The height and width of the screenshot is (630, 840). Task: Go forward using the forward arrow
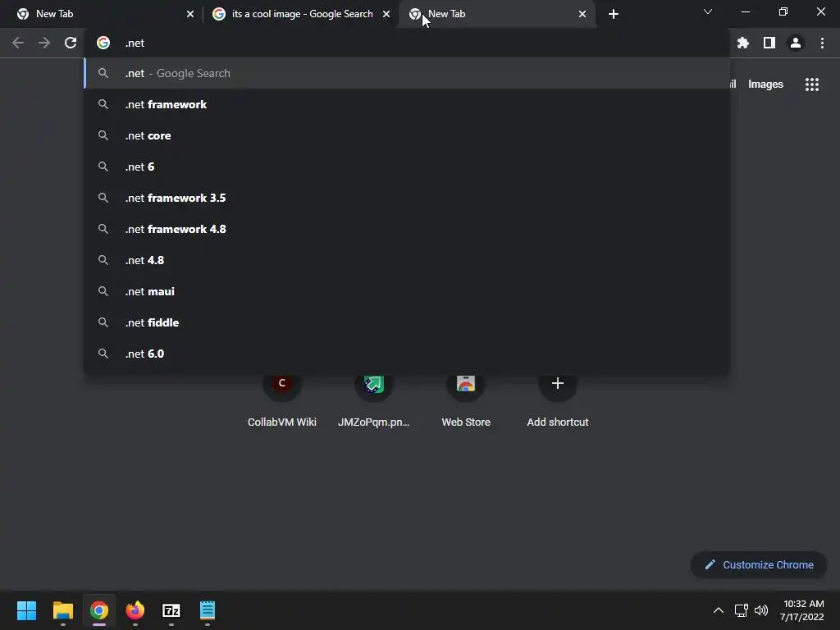pos(44,43)
